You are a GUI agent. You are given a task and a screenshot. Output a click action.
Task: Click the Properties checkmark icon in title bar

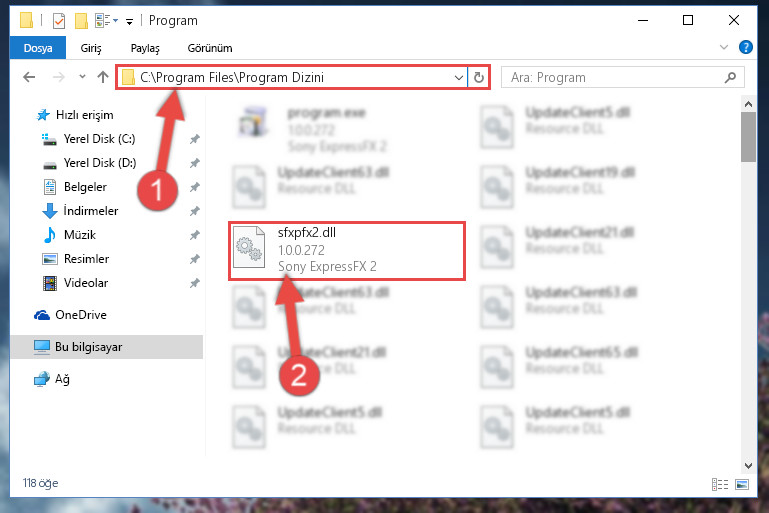click(x=59, y=21)
